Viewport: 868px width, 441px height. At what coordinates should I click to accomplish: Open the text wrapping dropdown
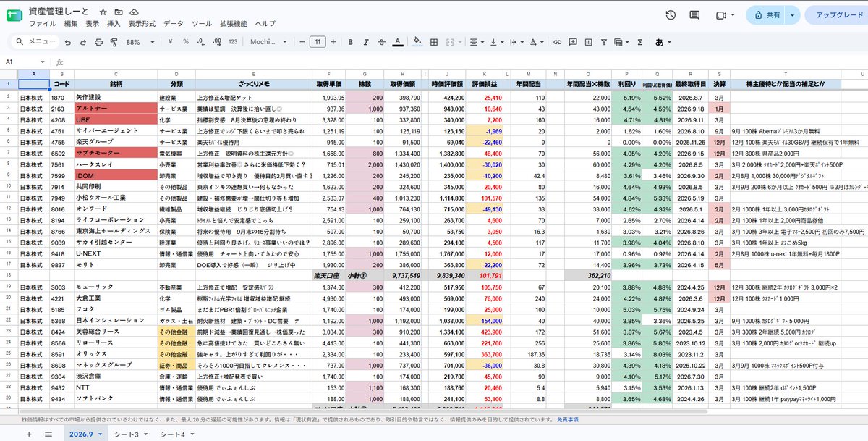pyautogui.click(x=517, y=42)
